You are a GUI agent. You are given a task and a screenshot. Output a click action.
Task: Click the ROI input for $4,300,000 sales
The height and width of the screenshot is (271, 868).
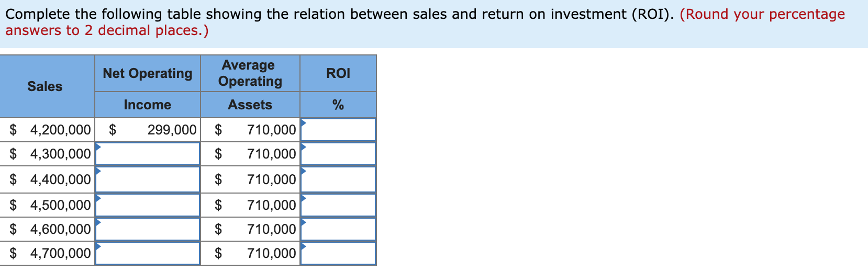(338, 154)
